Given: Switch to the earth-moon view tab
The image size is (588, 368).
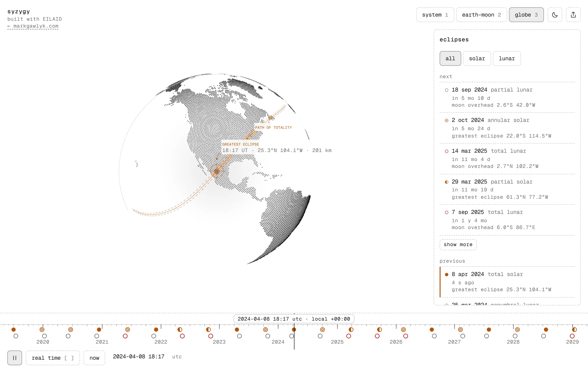Looking at the screenshot, I should 482,15.
